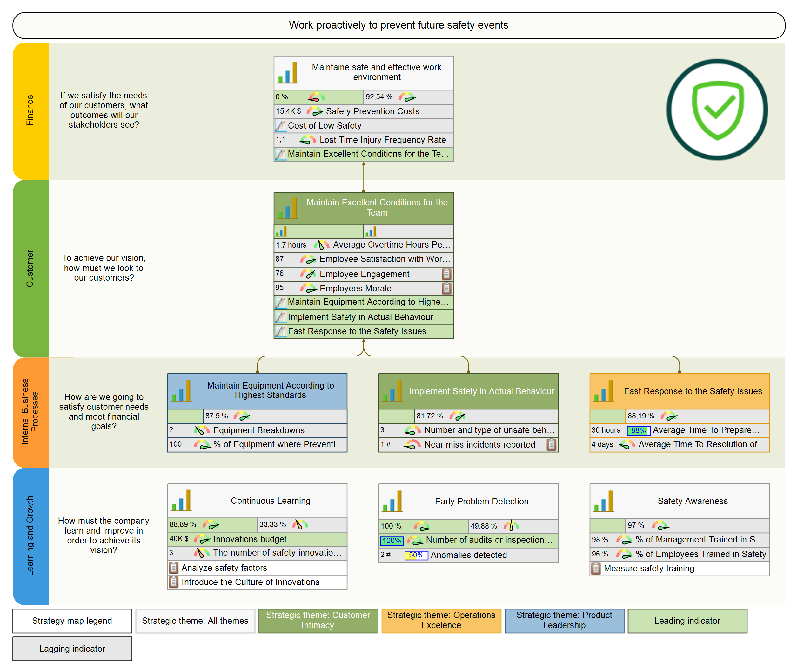797x672 pixels.
Task: Open the line chart icon beside Cost of Low Safety
Action: (280, 125)
